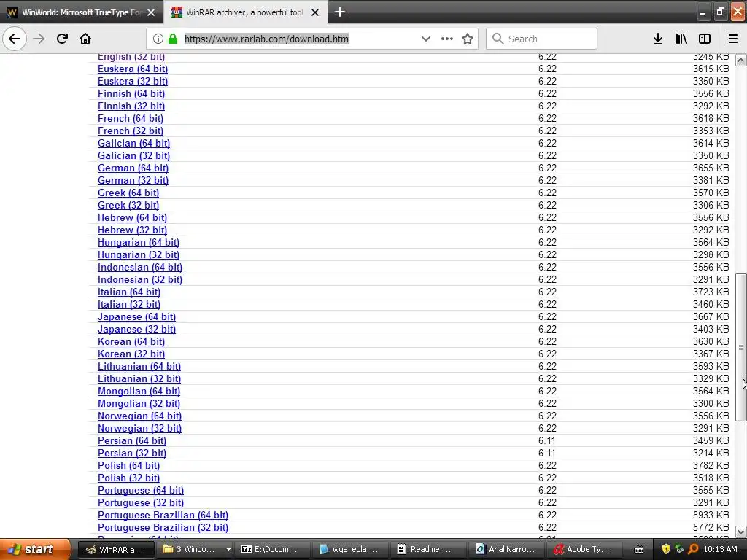The height and width of the screenshot is (560, 747).
Task: Download Lithuanian (64 bit) version
Action: click(x=139, y=366)
